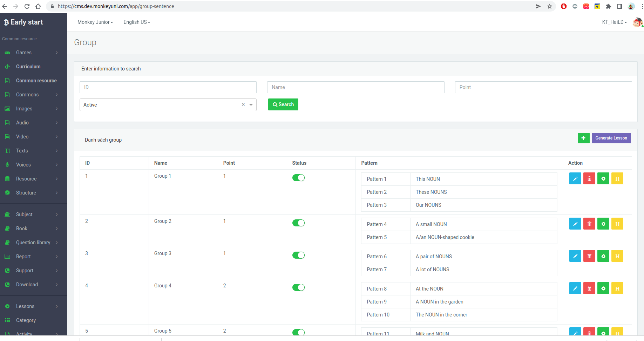Click the Point search field
Image resolution: width=644 pixels, height=341 pixels.
tap(543, 87)
